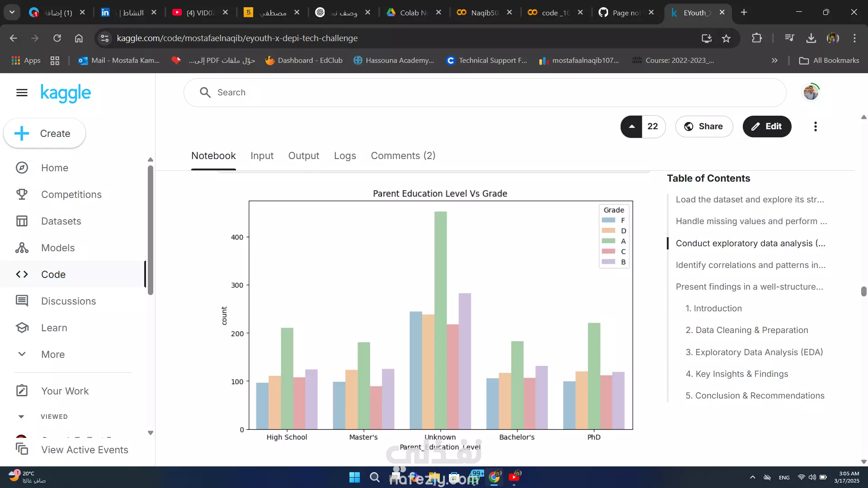Switch to the Output tab
868x488 pixels.
click(x=303, y=156)
